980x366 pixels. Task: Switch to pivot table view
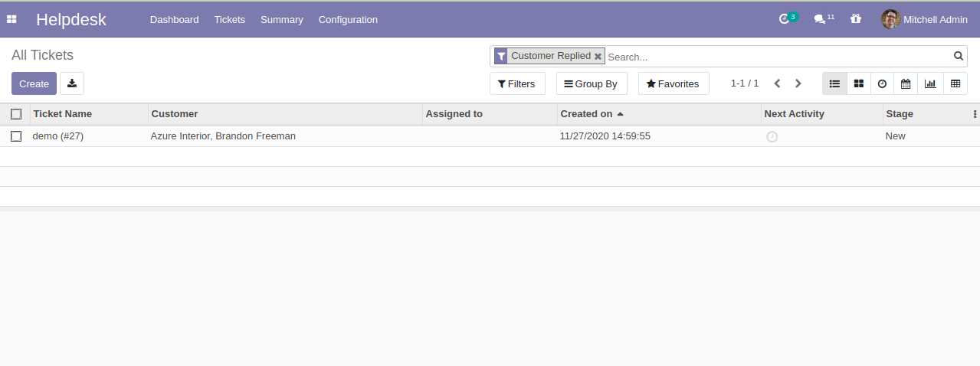(x=955, y=83)
